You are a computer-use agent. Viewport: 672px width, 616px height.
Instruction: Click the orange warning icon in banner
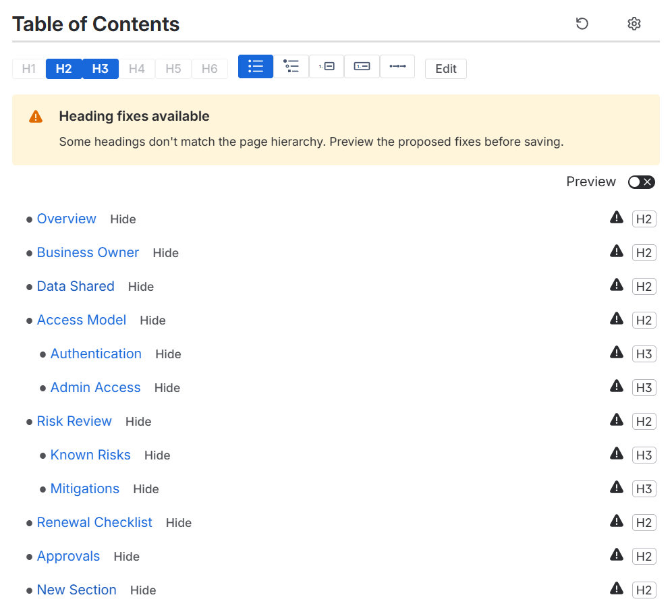click(x=36, y=117)
